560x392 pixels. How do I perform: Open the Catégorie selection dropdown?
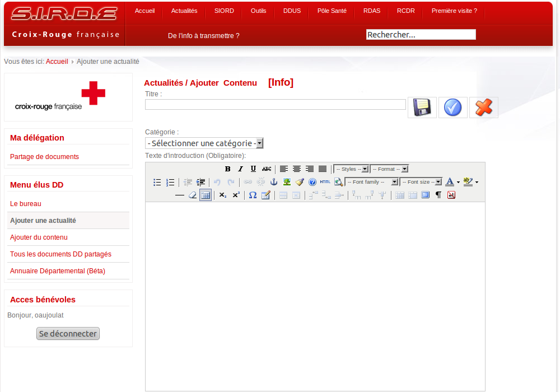point(204,143)
